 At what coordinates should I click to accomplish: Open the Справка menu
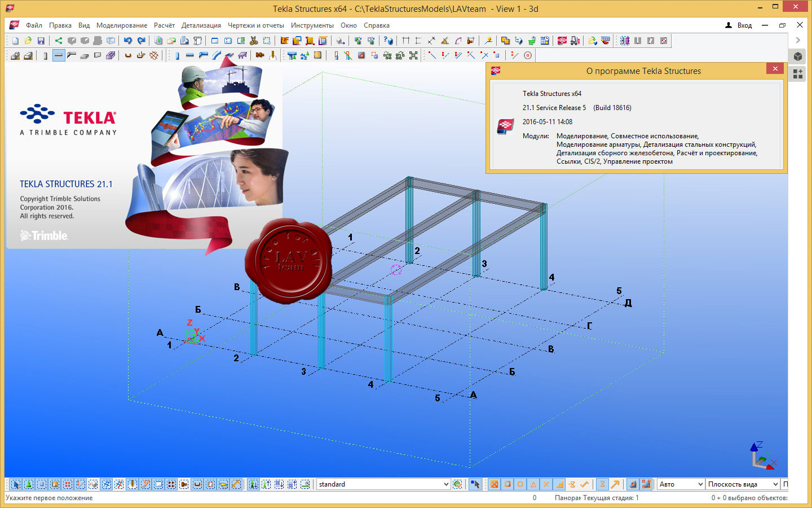pos(377,25)
